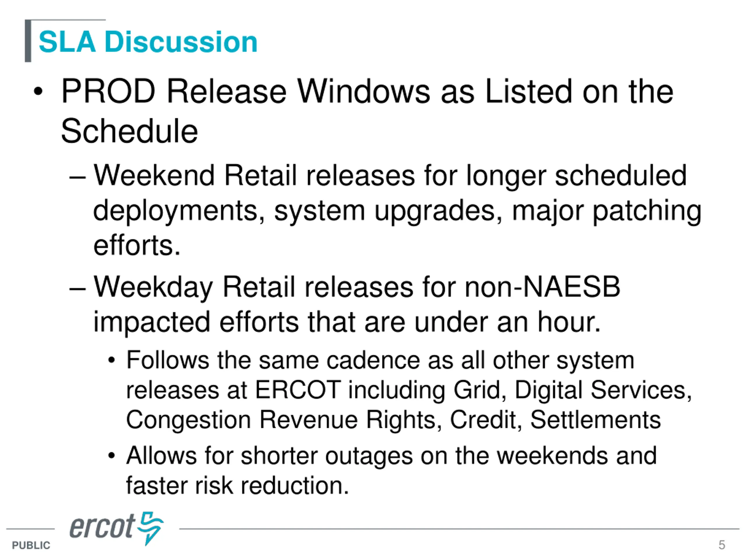Select the "Weekday Retail releases for non-NAESB" line
The width and height of the screenshot is (747, 560).
coord(357,287)
